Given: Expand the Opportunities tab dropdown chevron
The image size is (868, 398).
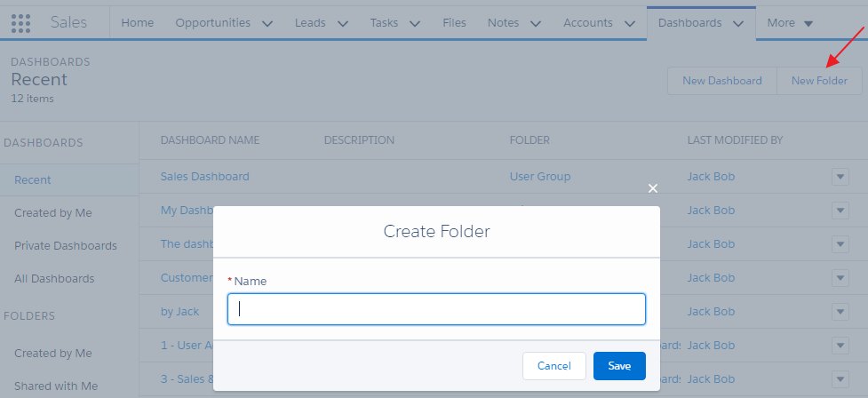Looking at the screenshot, I should click(x=267, y=24).
